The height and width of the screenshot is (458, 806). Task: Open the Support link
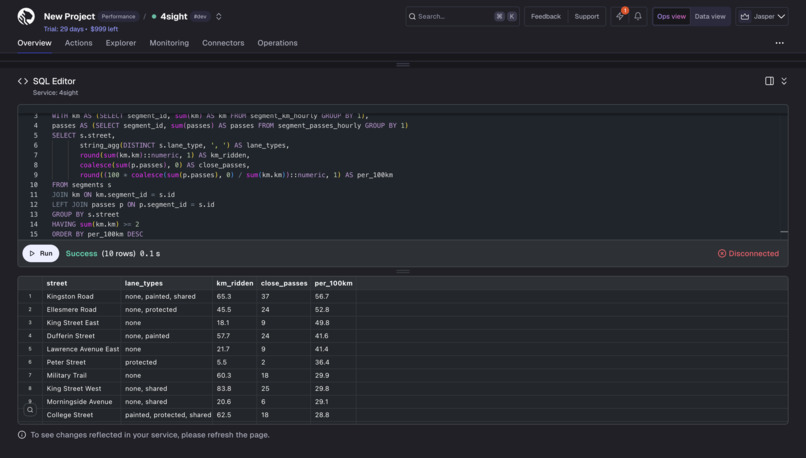587,16
